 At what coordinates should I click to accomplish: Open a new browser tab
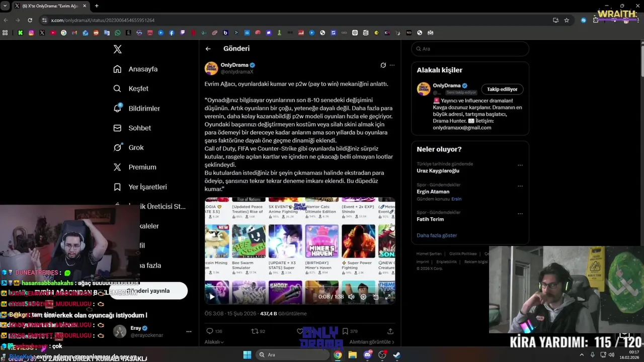(96, 6)
